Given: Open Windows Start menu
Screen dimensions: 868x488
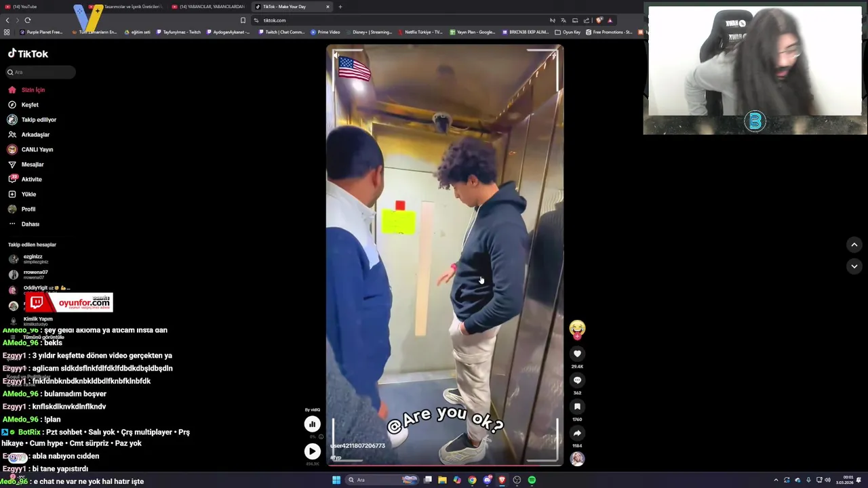Looking at the screenshot, I should [x=336, y=480].
